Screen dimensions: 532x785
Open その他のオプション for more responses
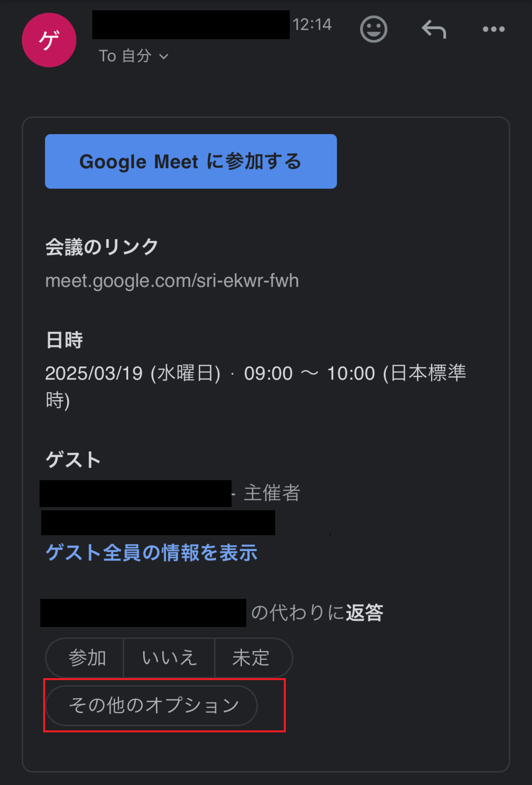[152, 705]
